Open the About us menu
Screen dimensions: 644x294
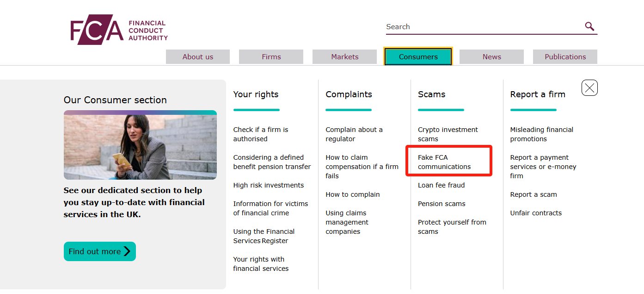[x=198, y=56]
